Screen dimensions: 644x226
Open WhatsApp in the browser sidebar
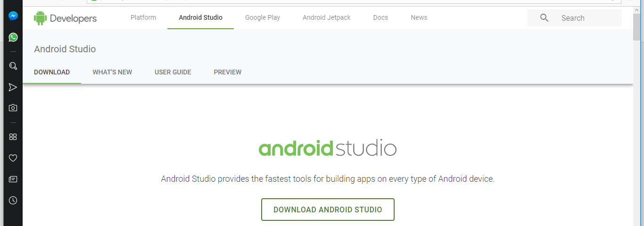[x=13, y=37]
